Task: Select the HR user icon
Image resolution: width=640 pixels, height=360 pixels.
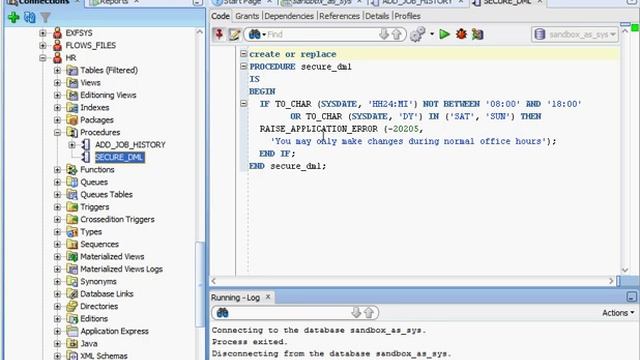Action: coord(58,58)
